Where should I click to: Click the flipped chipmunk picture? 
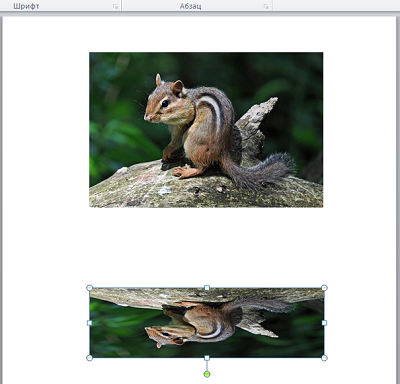207,323
